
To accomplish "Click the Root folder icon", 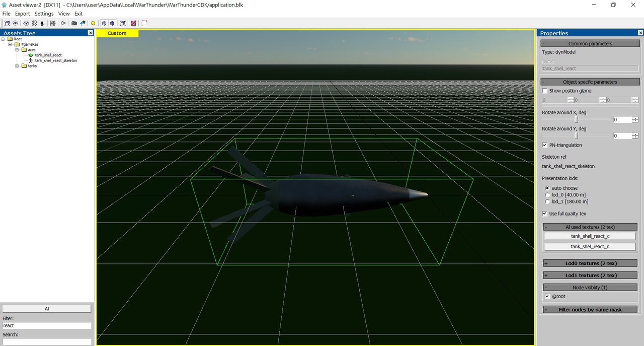I will coord(10,39).
